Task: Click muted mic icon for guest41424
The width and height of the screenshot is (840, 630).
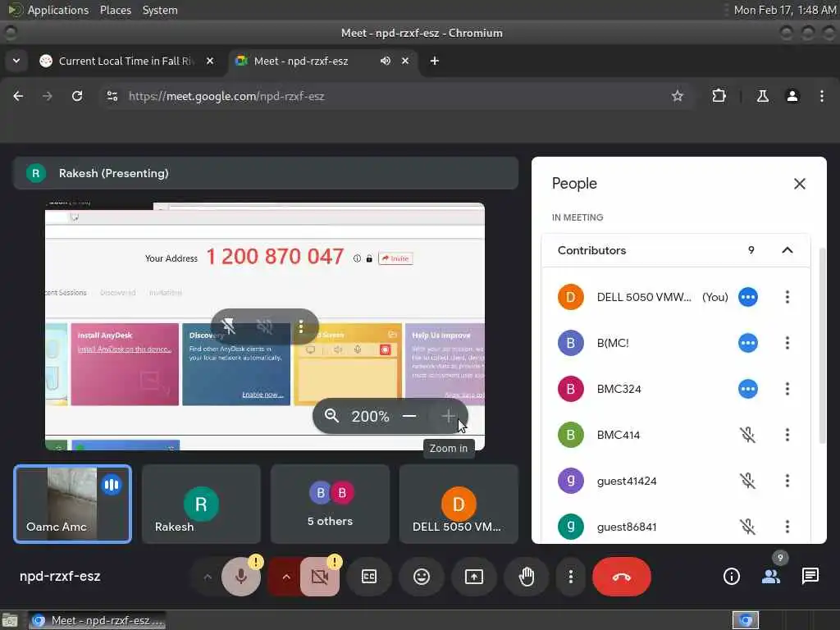Action: click(748, 481)
